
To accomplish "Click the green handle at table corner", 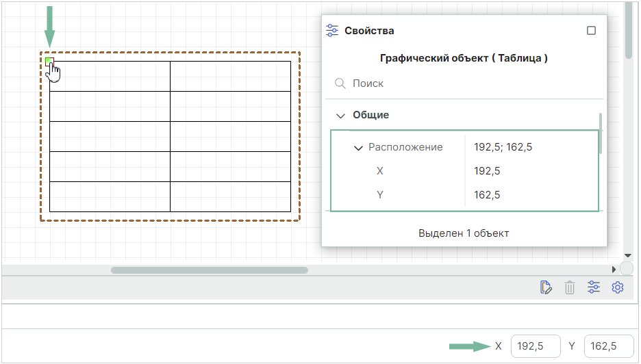I will tap(49, 62).
